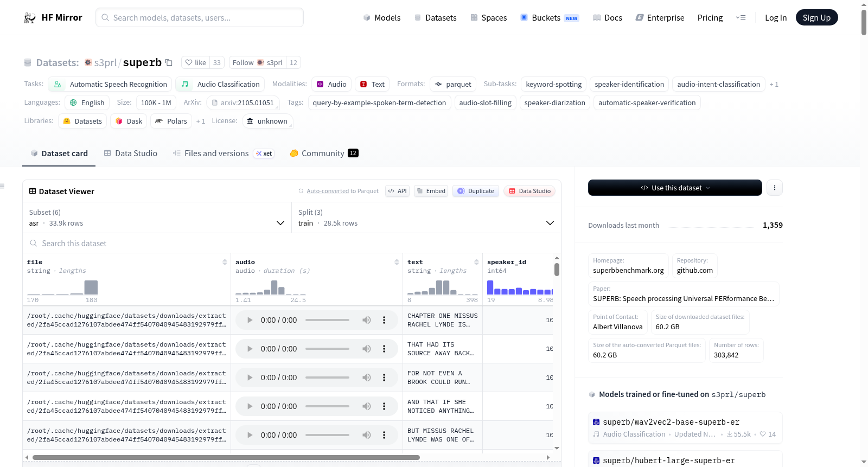
Task: Follow the s3prl organization
Action: tap(258, 62)
